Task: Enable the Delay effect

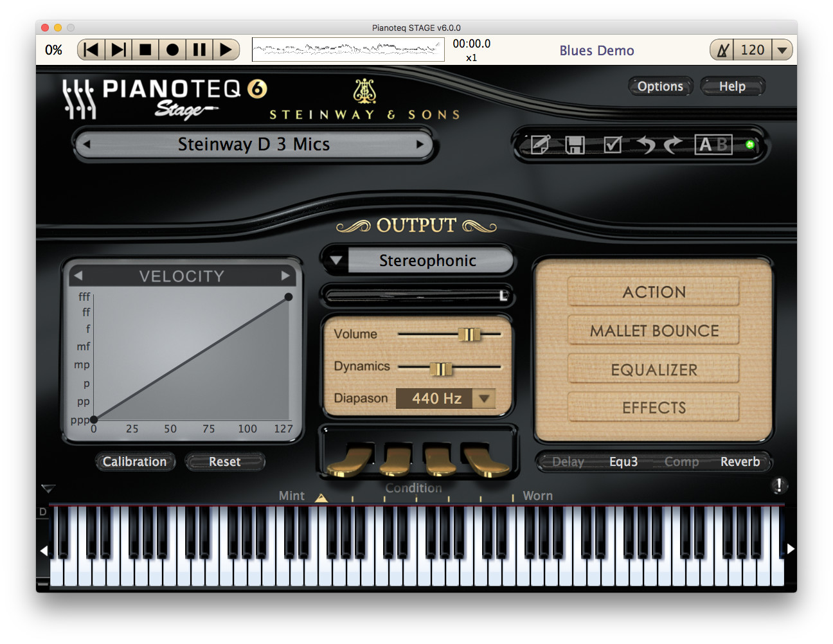Action: pos(568,461)
